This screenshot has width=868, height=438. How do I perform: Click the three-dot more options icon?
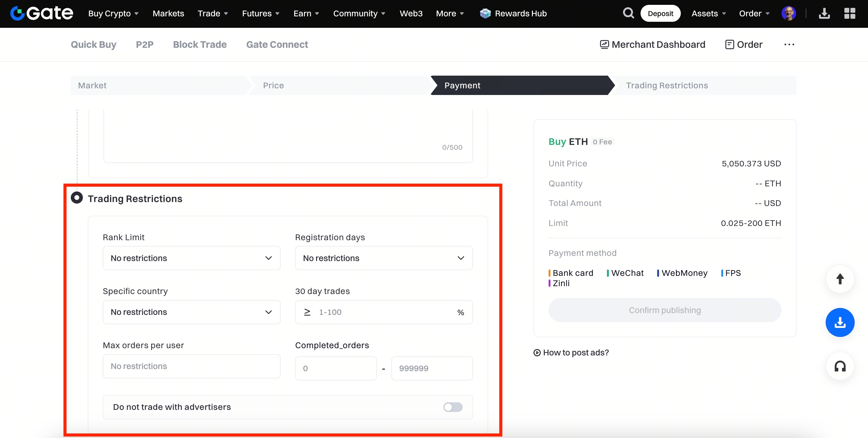point(789,44)
